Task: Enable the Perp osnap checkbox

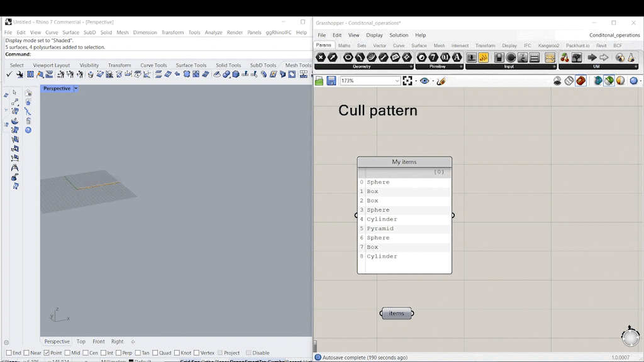Action: [118, 353]
